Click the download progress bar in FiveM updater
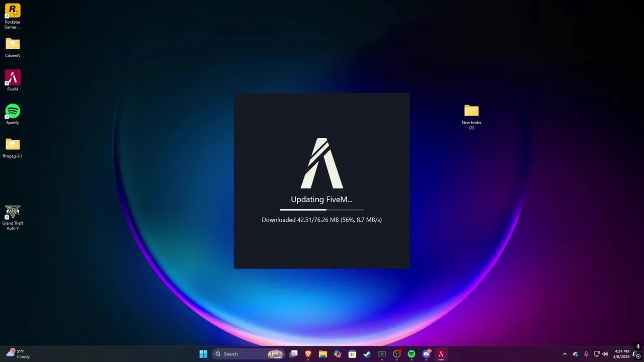The height and width of the screenshot is (362, 644). (x=322, y=210)
